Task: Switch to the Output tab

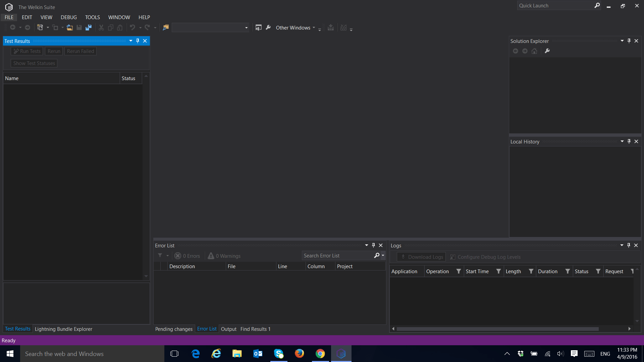Action: tap(228, 329)
